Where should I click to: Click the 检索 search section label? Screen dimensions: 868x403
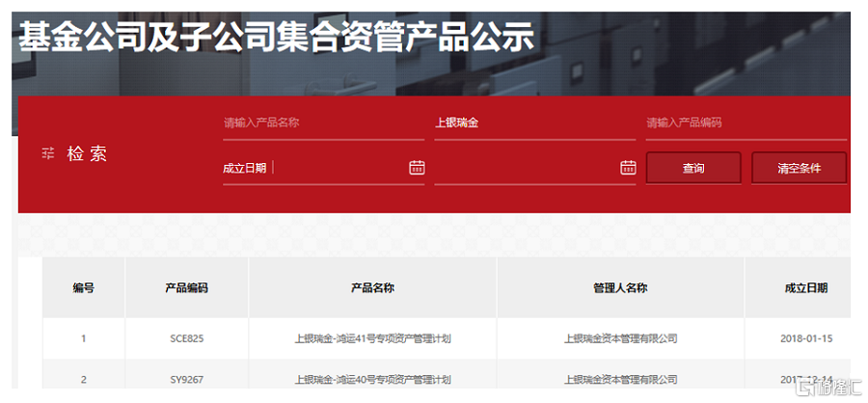pos(87,154)
